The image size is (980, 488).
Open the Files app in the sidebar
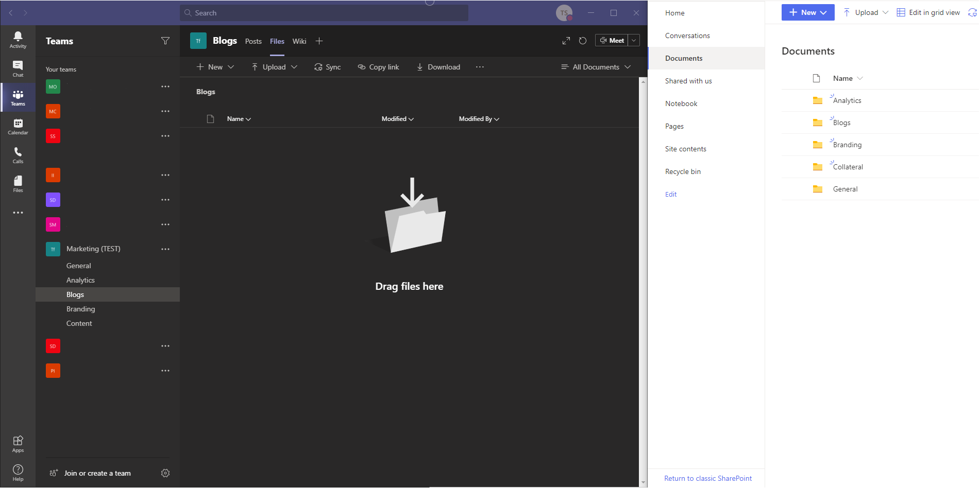(18, 183)
